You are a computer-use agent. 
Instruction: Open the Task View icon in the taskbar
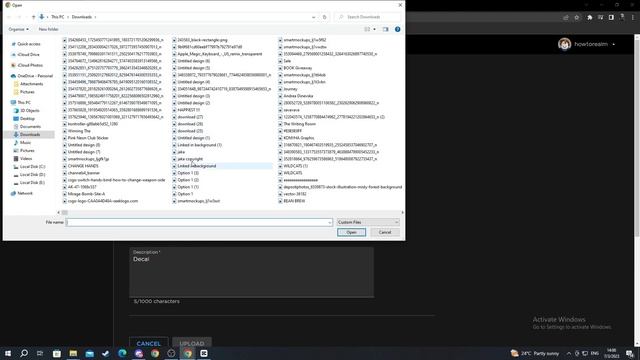point(40,353)
